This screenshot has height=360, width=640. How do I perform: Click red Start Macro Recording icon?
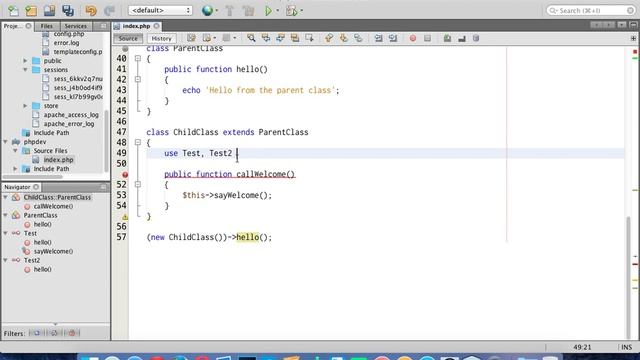coord(413,38)
